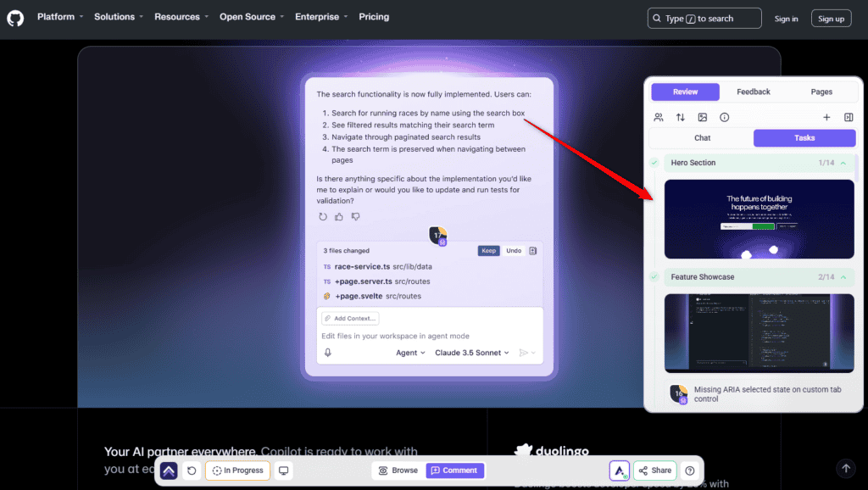Click the comment pin 16 on ARIA issue

click(x=679, y=394)
